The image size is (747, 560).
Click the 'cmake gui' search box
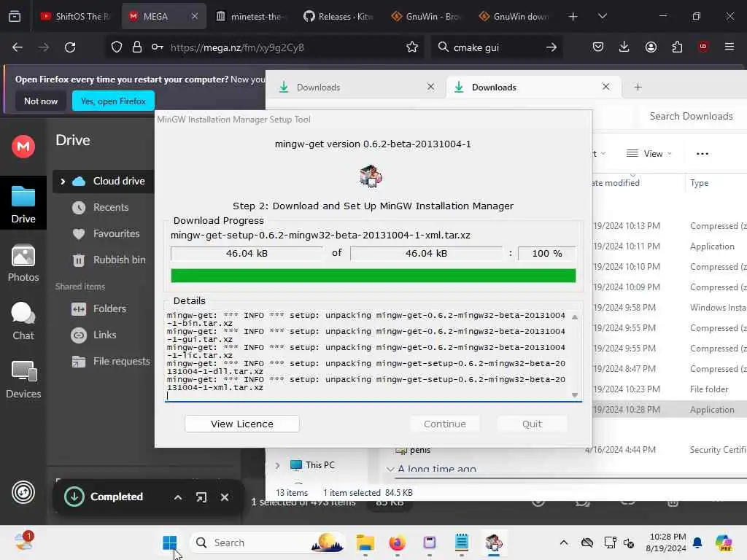click(x=495, y=47)
